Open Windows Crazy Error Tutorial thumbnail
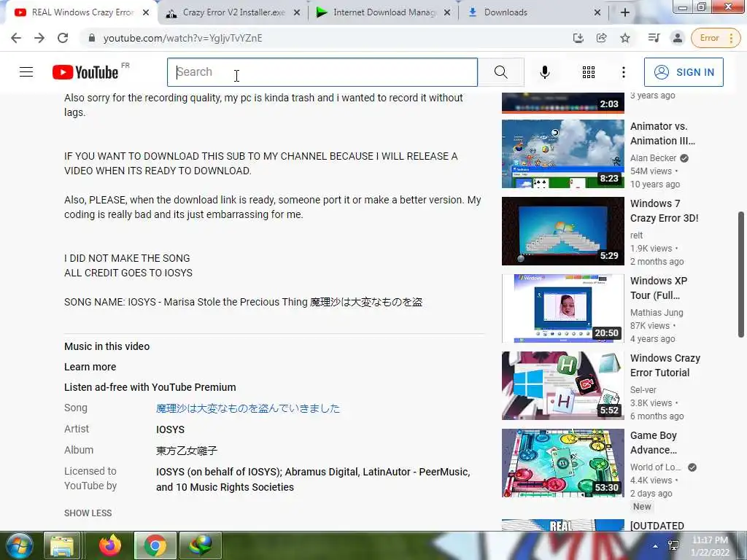The height and width of the screenshot is (560, 747). [x=562, y=386]
